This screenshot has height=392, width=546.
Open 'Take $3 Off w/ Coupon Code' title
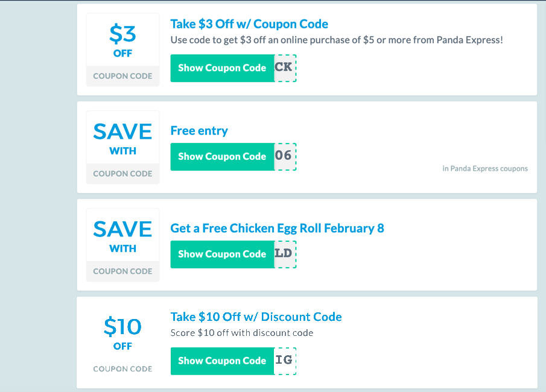(x=249, y=24)
